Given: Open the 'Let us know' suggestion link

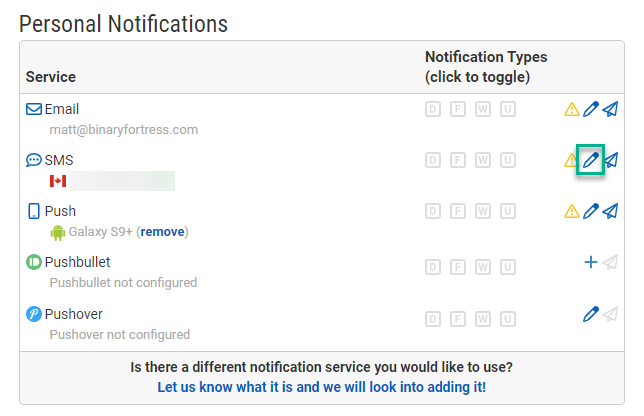Looking at the screenshot, I should point(322,387).
